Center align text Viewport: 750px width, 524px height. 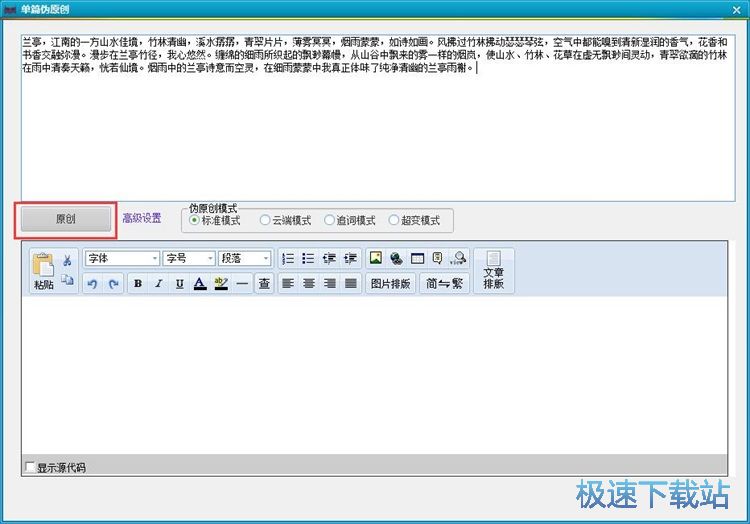coord(309,284)
